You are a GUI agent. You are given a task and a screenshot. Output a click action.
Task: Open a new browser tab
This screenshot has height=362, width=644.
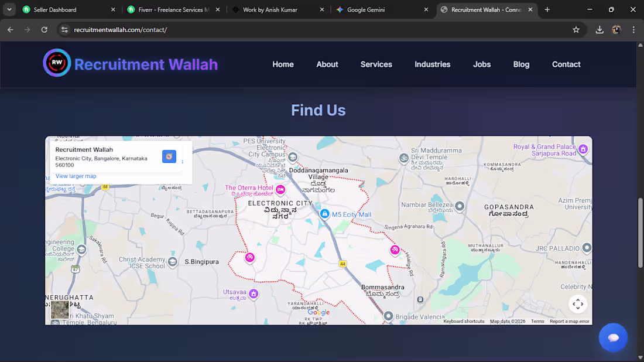(547, 9)
